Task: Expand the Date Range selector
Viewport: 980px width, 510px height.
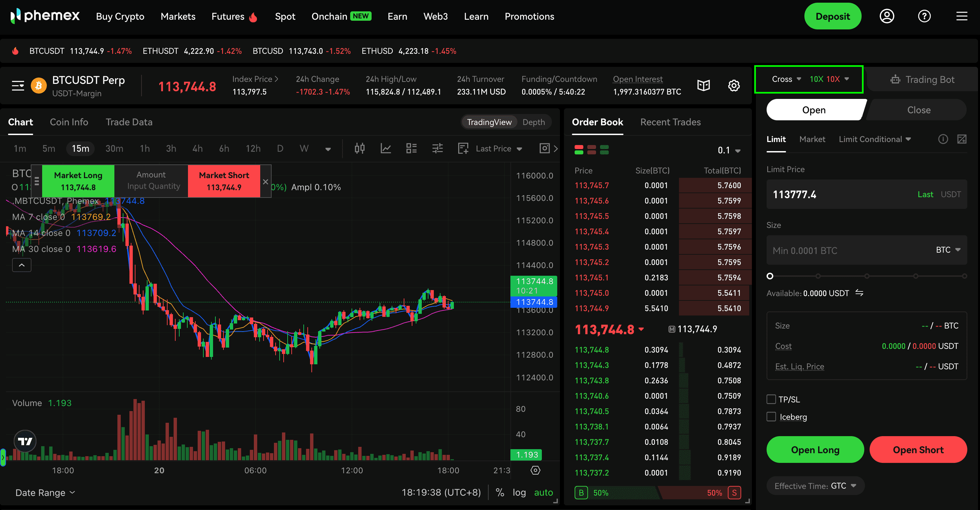Action: pyautogui.click(x=45, y=493)
